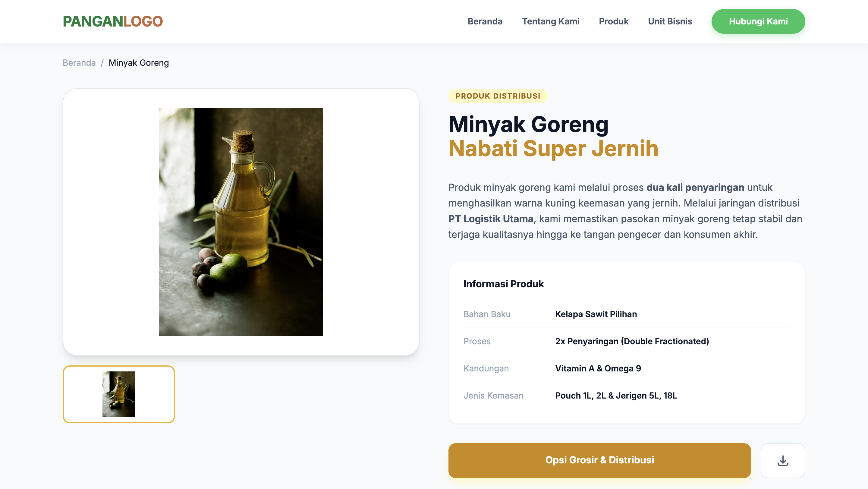
Task: Click the Nabati Super Jernih subtitle
Action: (553, 148)
